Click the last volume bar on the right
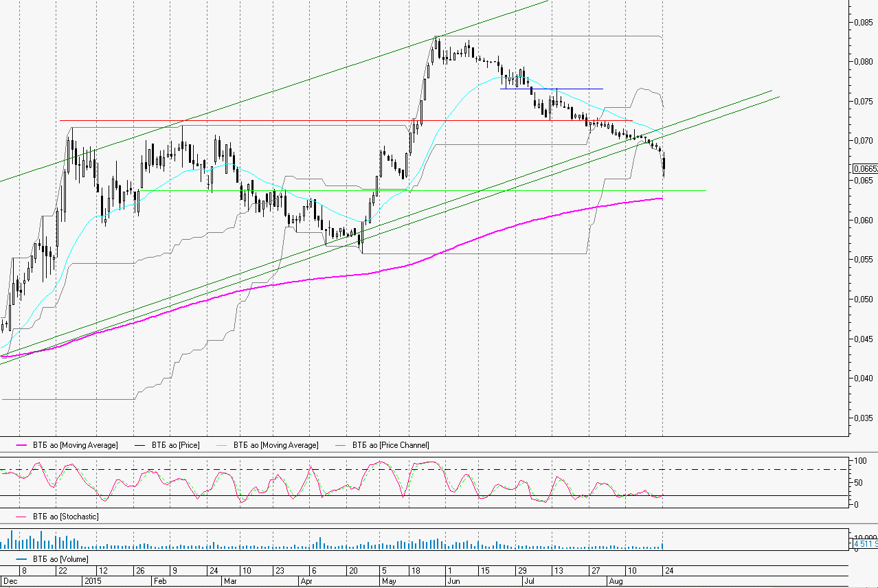878x588 pixels. tap(663, 546)
